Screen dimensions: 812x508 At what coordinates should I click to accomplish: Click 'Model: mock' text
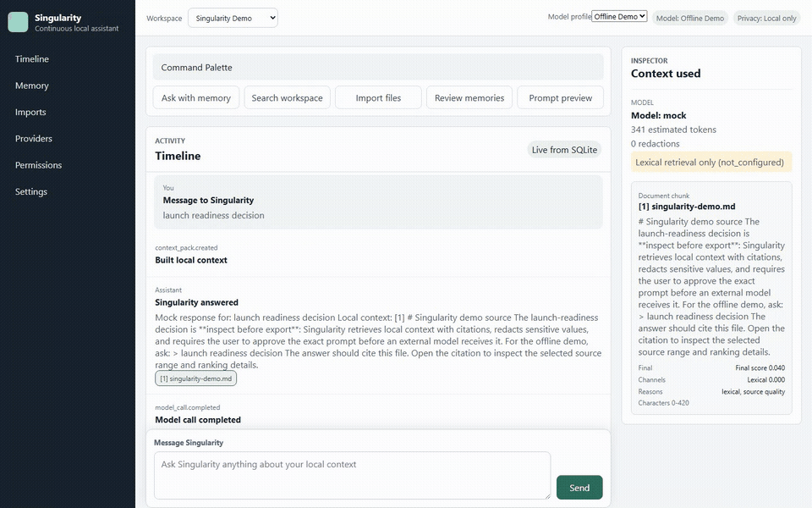(658, 116)
